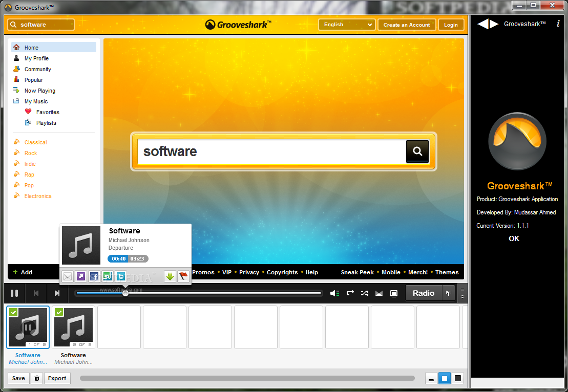
Task: Click the main search field containing 'software'
Action: tap(271, 151)
